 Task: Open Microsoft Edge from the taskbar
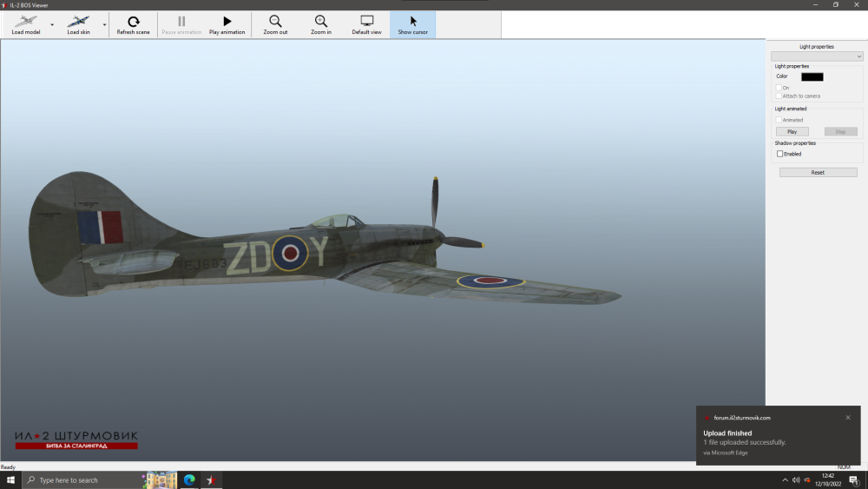(x=189, y=480)
